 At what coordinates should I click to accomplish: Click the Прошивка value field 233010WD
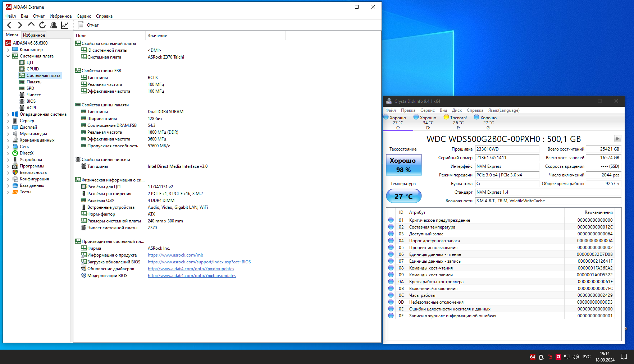507,149
